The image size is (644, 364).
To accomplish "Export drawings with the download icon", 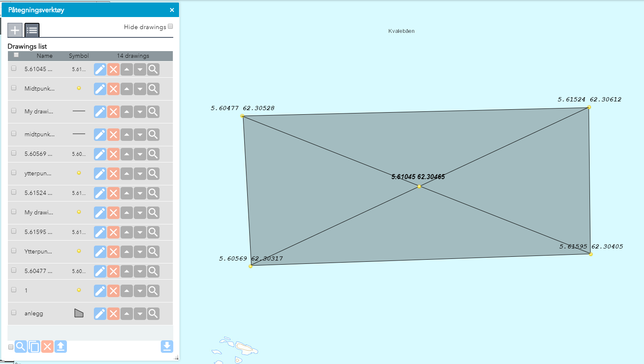I will click(167, 347).
